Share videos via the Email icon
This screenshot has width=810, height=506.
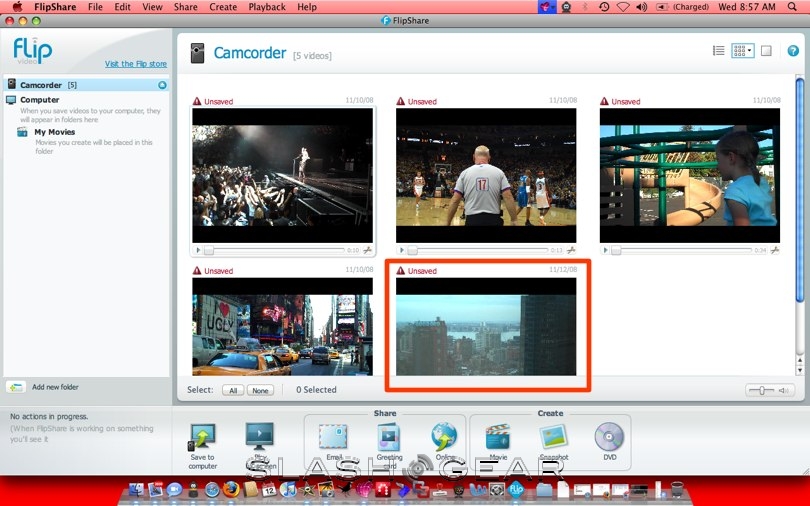click(333, 437)
